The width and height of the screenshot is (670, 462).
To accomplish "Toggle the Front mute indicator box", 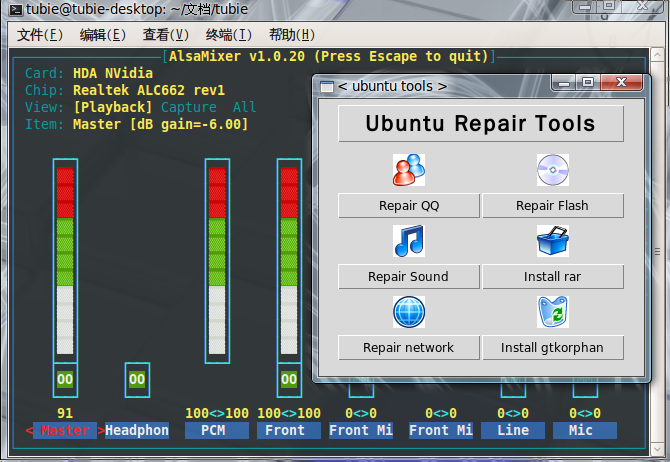I will 289,380.
